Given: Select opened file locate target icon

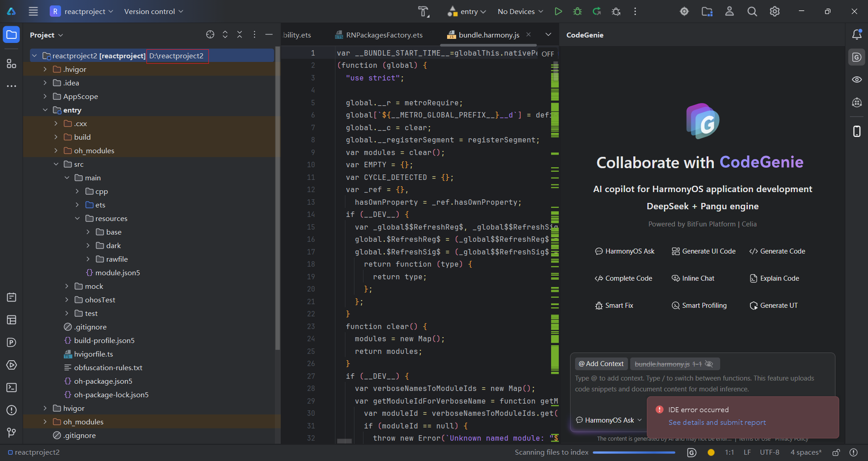Looking at the screenshot, I should click(210, 34).
